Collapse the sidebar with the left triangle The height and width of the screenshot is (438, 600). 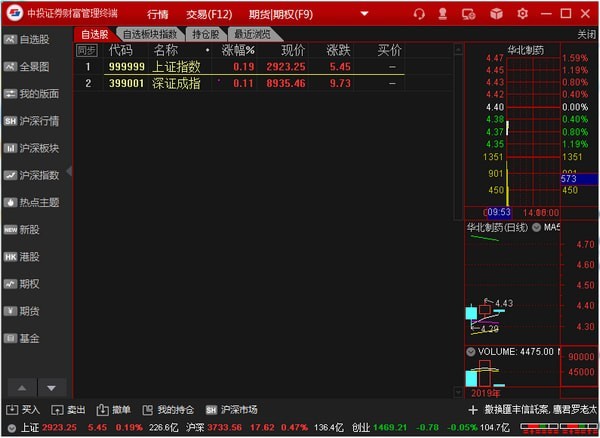69,171
